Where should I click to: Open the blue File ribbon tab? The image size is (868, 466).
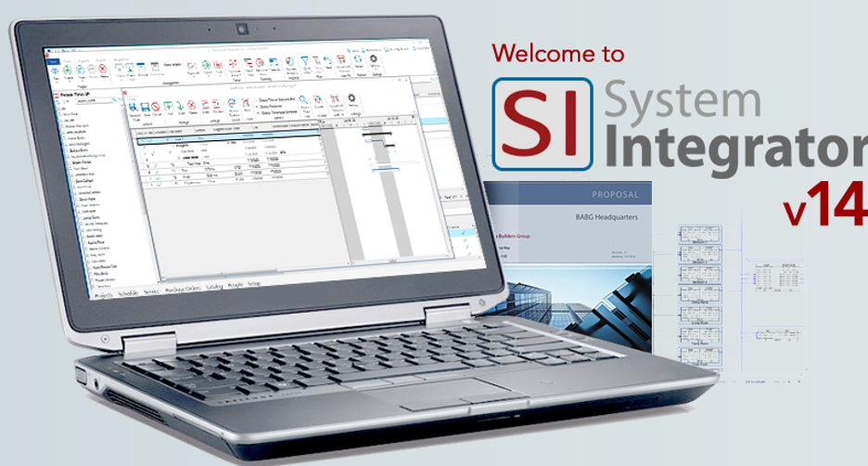[53, 61]
